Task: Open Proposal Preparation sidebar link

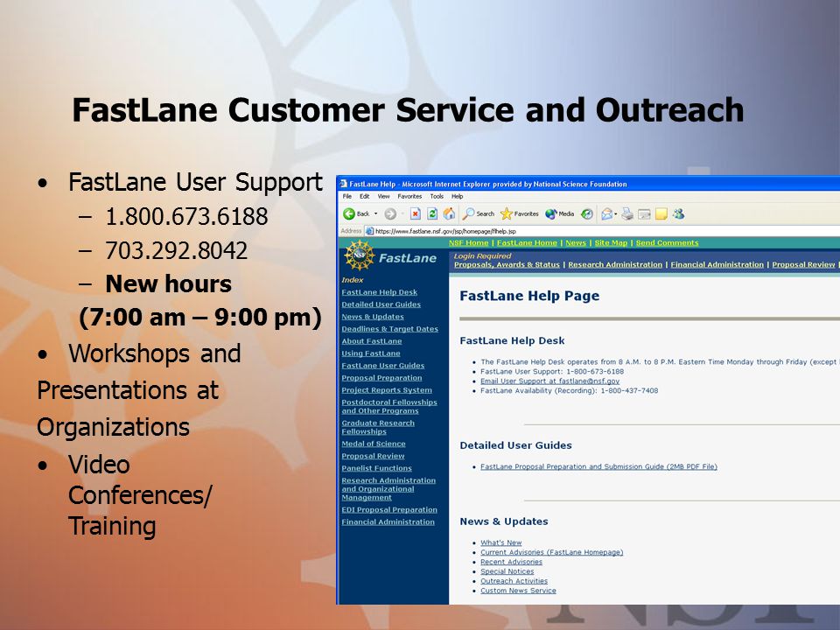Action: pyautogui.click(x=382, y=378)
